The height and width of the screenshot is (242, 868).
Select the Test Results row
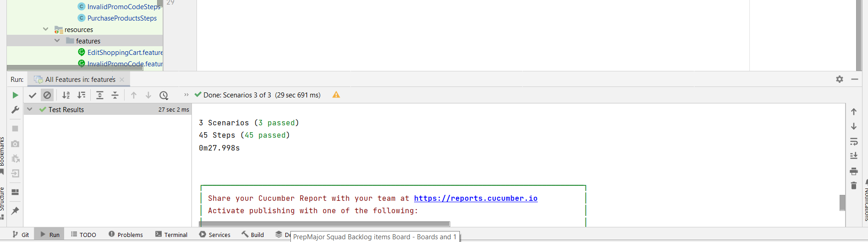[x=108, y=109]
